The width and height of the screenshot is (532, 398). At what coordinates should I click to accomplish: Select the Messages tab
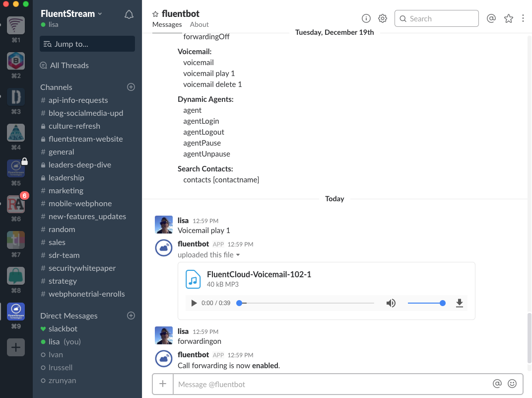pyautogui.click(x=167, y=24)
